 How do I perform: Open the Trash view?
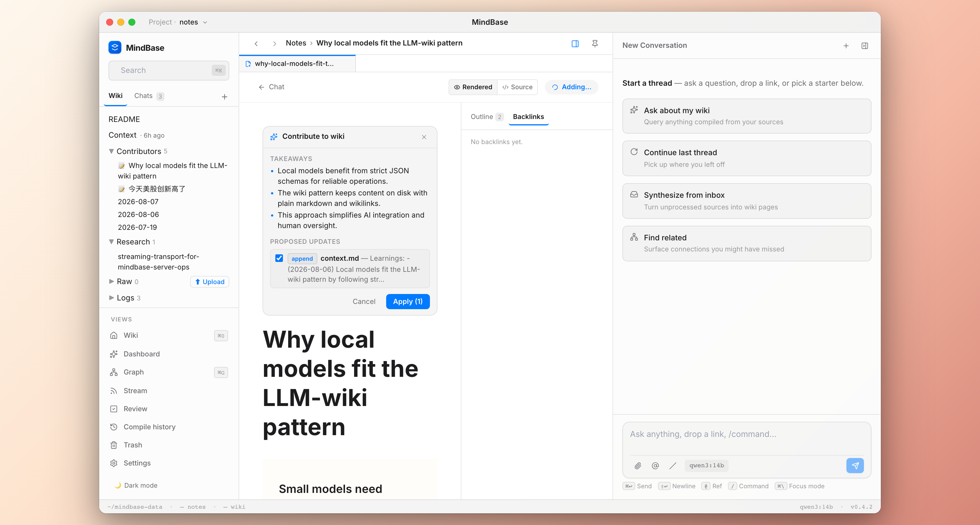(169, 445)
